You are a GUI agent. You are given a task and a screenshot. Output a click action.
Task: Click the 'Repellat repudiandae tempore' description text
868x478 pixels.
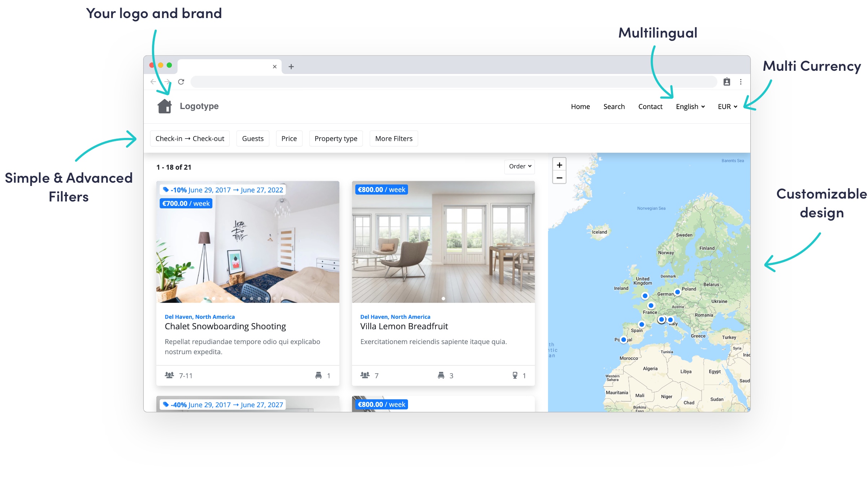pos(242,347)
